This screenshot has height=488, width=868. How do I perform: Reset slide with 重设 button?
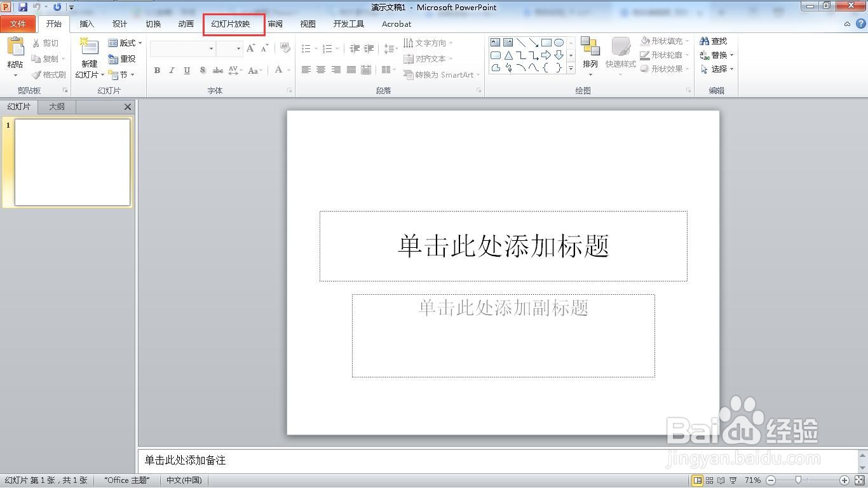[122, 59]
